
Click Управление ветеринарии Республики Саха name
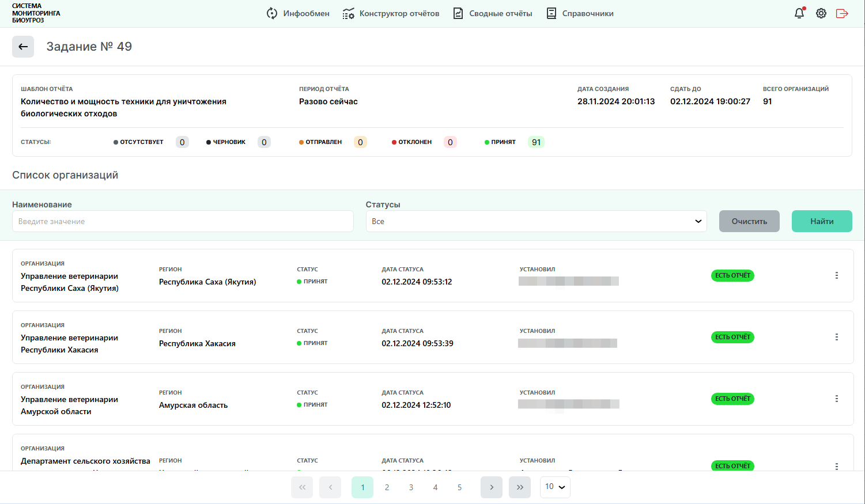coord(70,282)
